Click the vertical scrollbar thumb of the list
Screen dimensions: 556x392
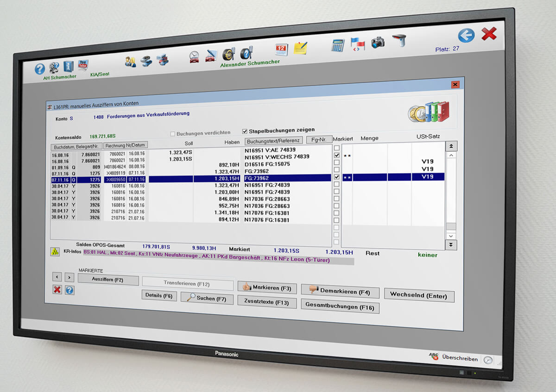[x=451, y=226]
